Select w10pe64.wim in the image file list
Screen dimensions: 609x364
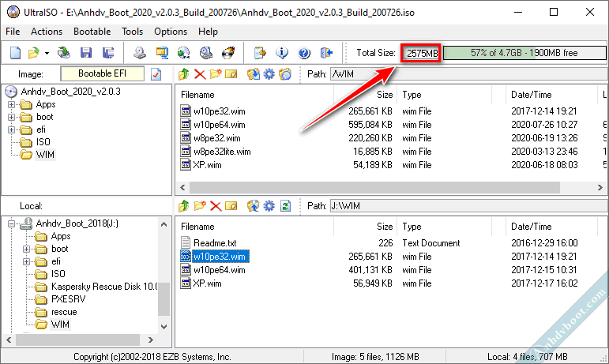point(220,125)
